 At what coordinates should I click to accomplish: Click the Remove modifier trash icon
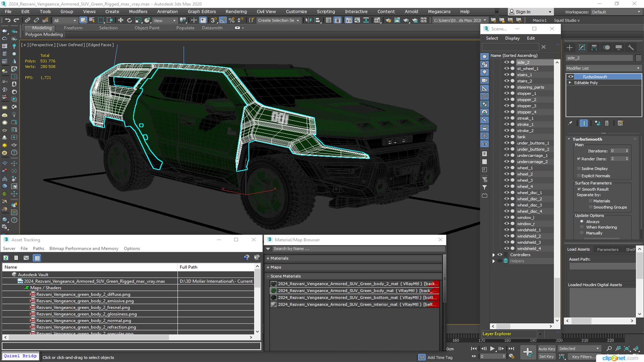(607, 123)
